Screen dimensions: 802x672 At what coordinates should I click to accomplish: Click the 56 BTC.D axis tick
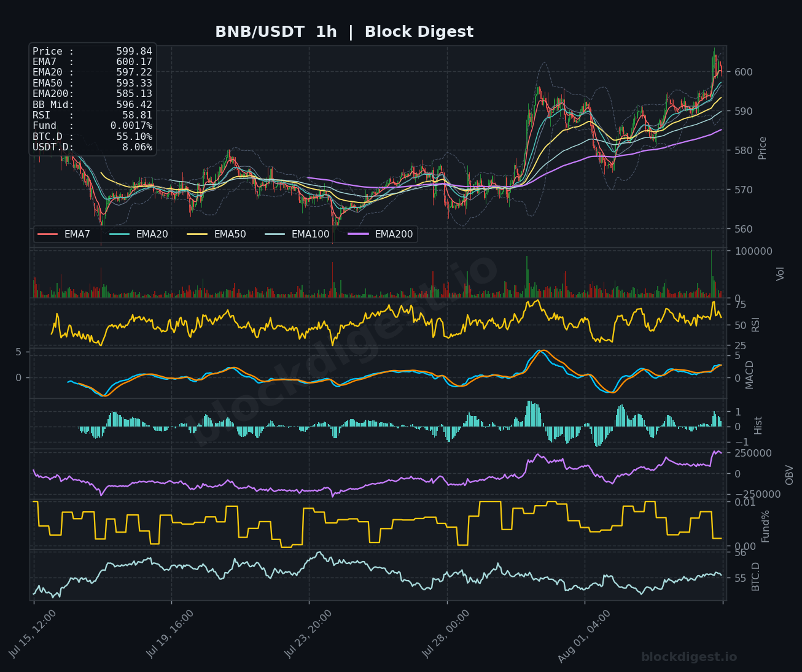(741, 553)
